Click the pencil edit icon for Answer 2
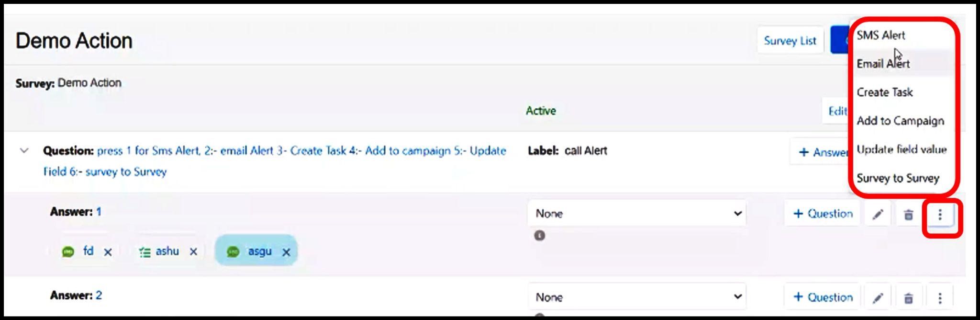The height and width of the screenshot is (320, 980). 878,298
